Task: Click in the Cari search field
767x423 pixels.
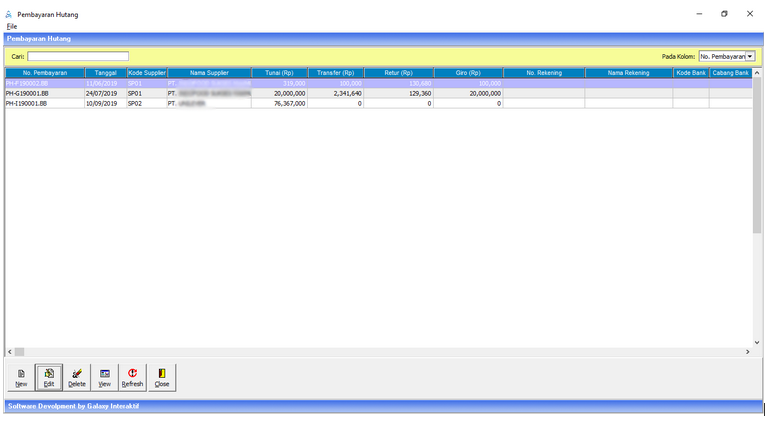Action: 78,56
